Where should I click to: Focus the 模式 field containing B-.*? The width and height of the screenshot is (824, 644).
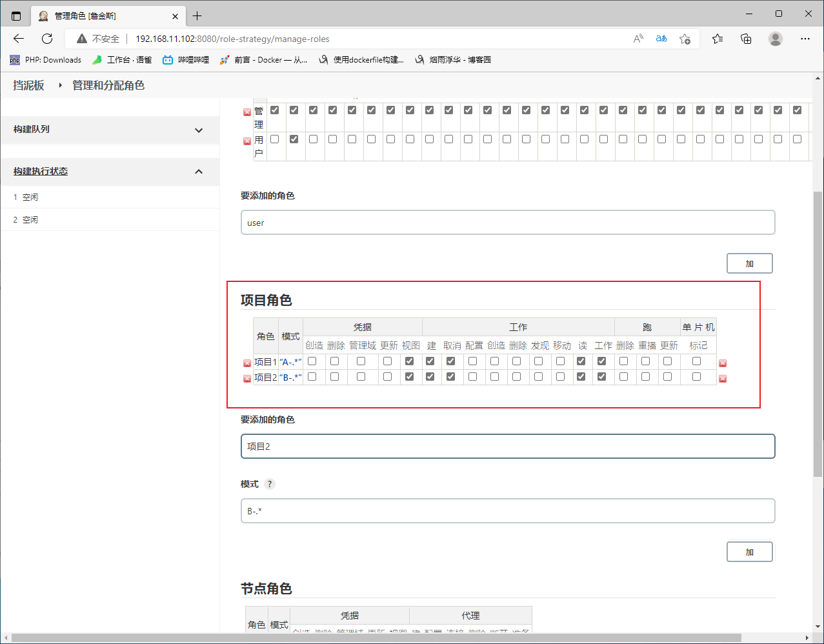tap(508, 511)
